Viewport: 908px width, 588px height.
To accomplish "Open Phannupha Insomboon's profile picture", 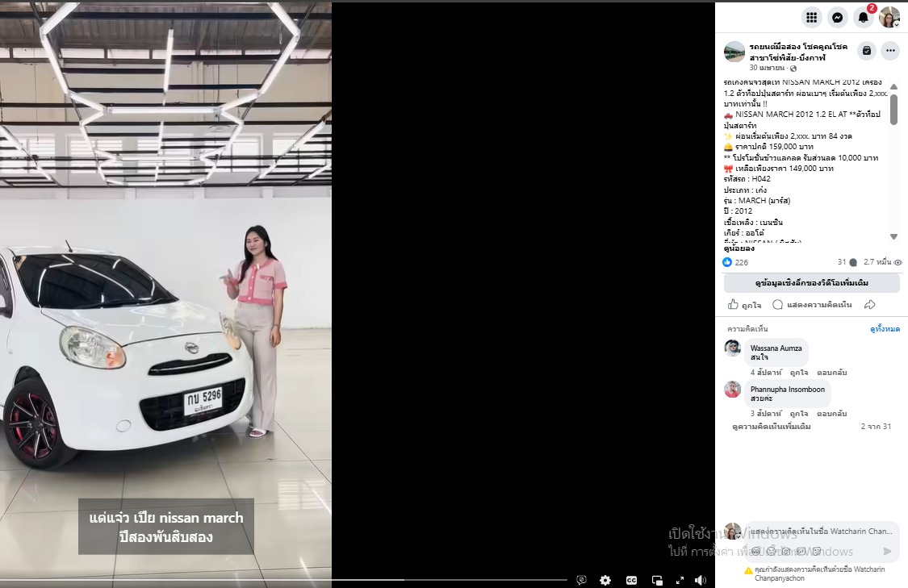I will 733,390.
